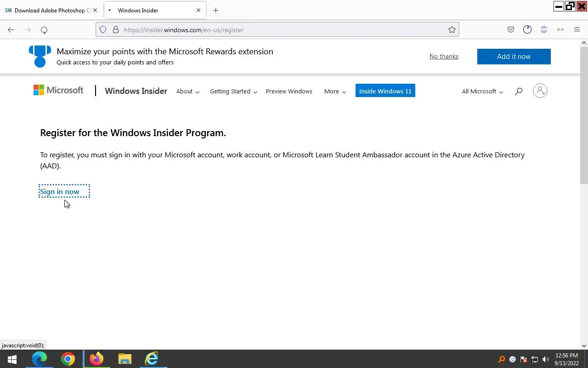Click Add it now button
This screenshot has height=368, width=588.
pyautogui.click(x=514, y=57)
